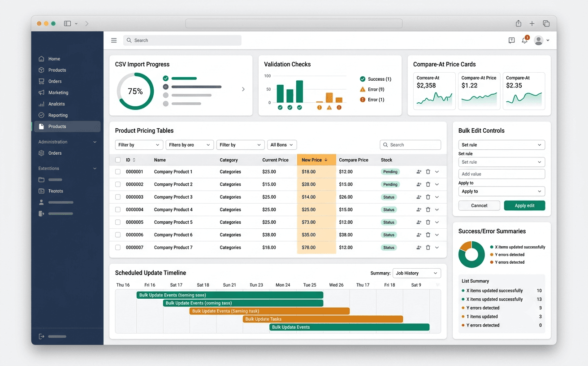Click the Add value input field
This screenshot has height=366, width=588.
tap(502, 174)
